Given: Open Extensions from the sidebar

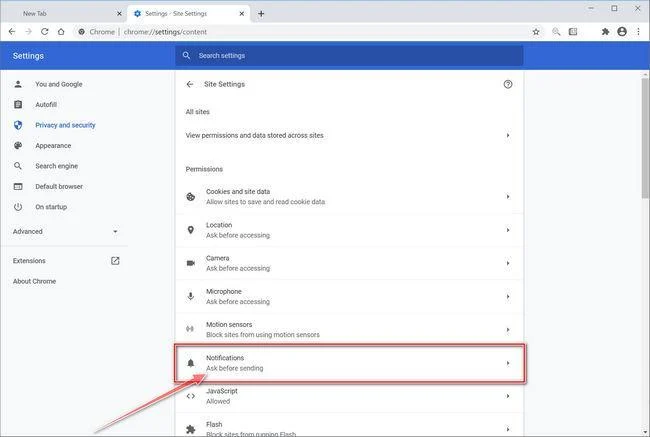Looking at the screenshot, I should pos(29,261).
